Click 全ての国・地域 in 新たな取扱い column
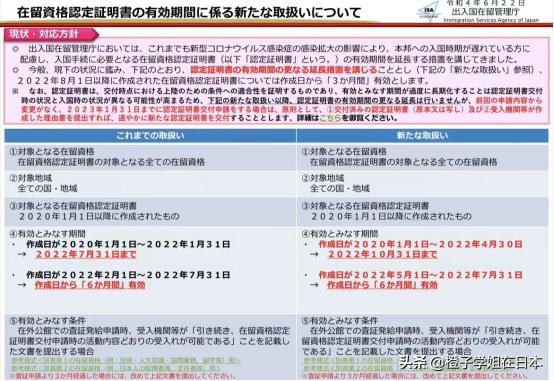 (x=340, y=188)
